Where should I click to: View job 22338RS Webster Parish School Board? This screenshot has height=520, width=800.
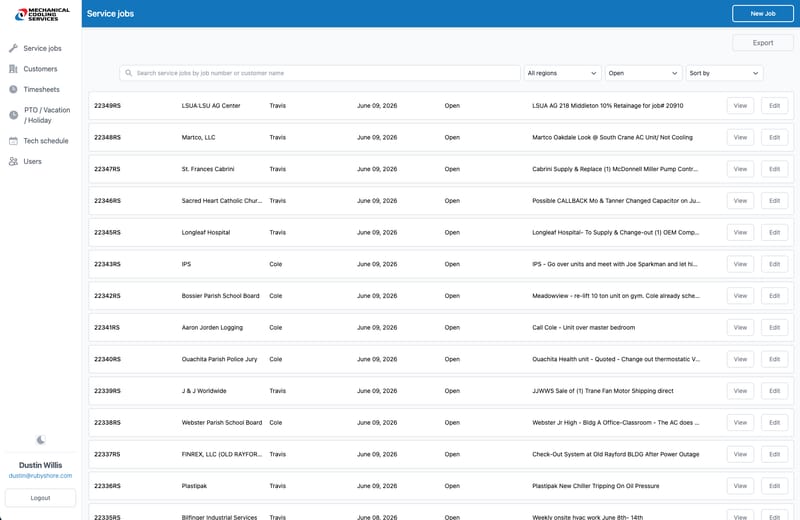[740, 422]
